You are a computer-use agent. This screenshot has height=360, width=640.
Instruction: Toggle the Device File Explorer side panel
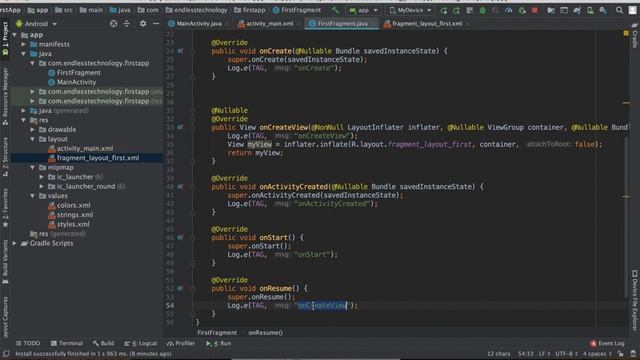(x=635, y=300)
